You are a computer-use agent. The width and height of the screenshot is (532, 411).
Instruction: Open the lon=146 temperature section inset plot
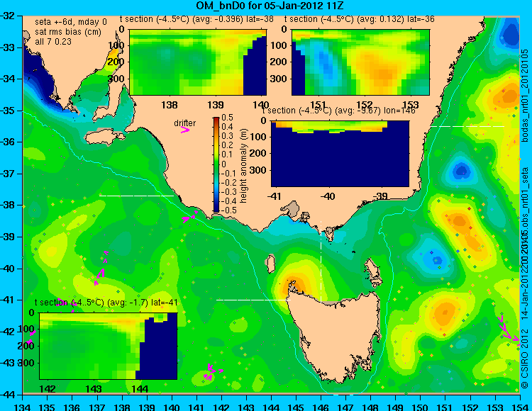point(340,154)
